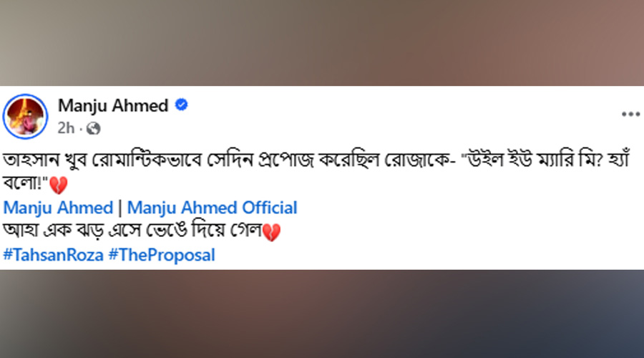Open the #TahsanRoza hashtag
The width and height of the screenshot is (644, 358).
click(54, 256)
